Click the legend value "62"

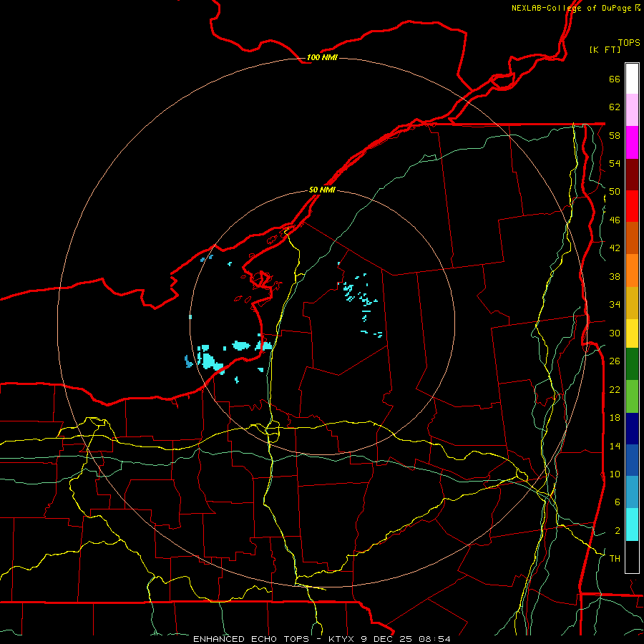coord(615,107)
